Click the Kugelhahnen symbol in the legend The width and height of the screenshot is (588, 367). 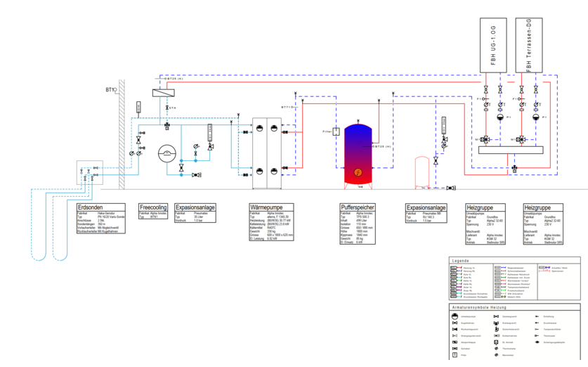[455, 323]
